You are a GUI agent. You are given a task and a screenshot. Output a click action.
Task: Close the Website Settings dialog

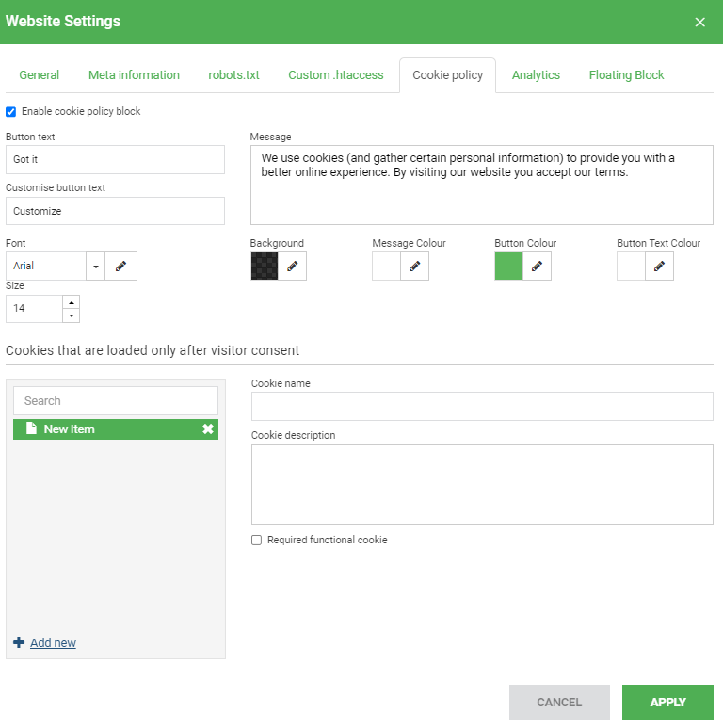pyautogui.click(x=699, y=22)
